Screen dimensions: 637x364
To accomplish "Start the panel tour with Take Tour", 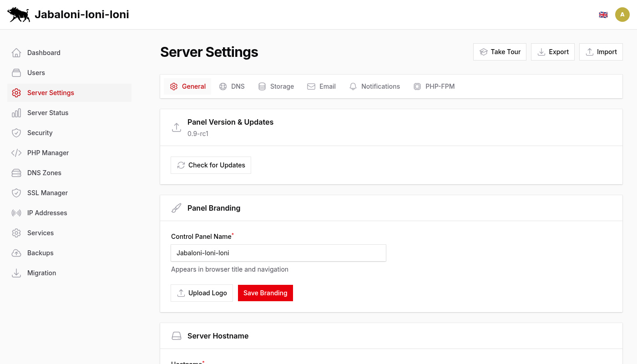I will pyautogui.click(x=500, y=51).
